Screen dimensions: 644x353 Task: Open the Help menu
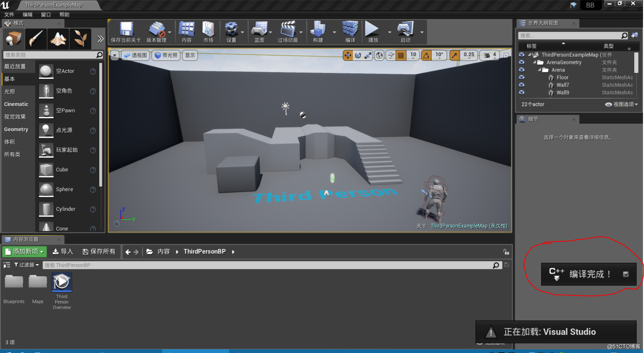click(64, 14)
